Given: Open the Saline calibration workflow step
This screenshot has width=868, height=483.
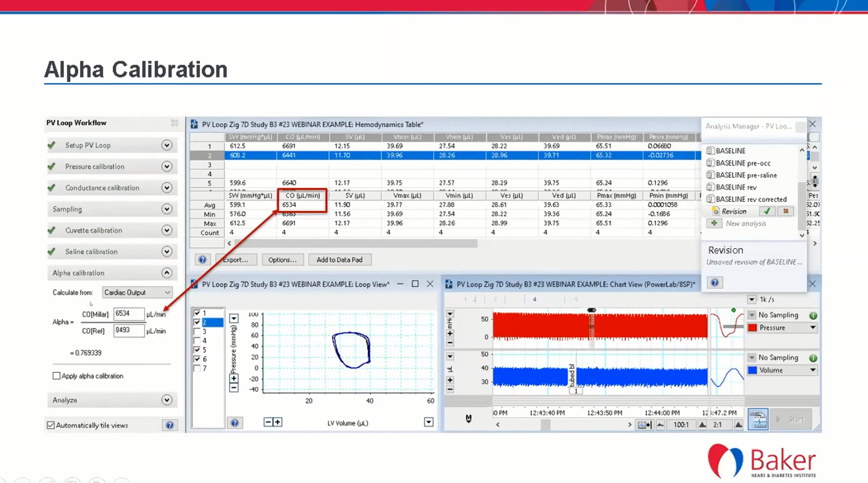Looking at the screenshot, I should click(167, 252).
